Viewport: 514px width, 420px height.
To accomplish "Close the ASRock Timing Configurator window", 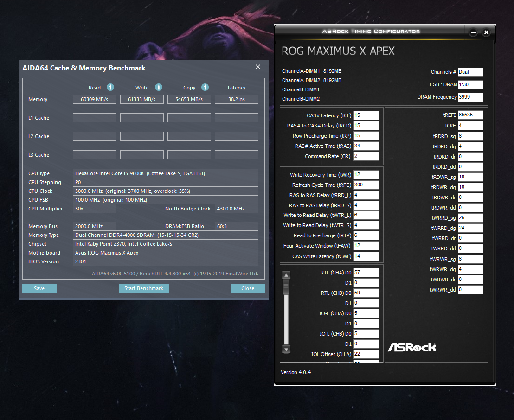I will (x=487, y=32).
